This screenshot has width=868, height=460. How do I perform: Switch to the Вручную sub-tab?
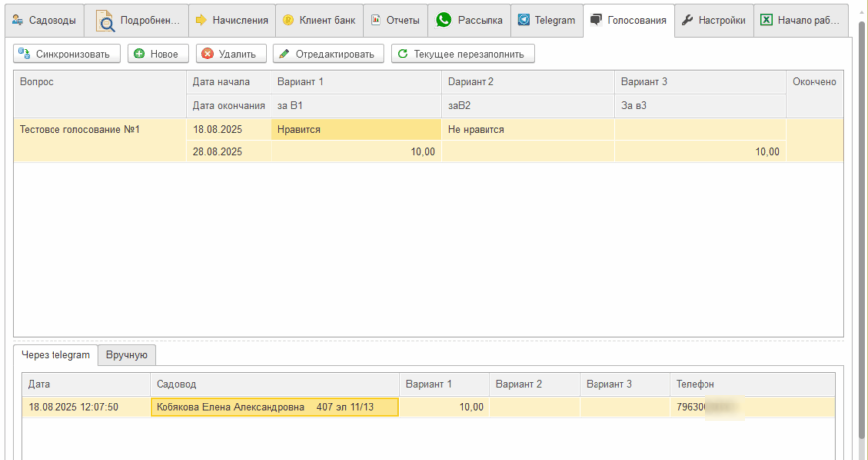point(127,354)
